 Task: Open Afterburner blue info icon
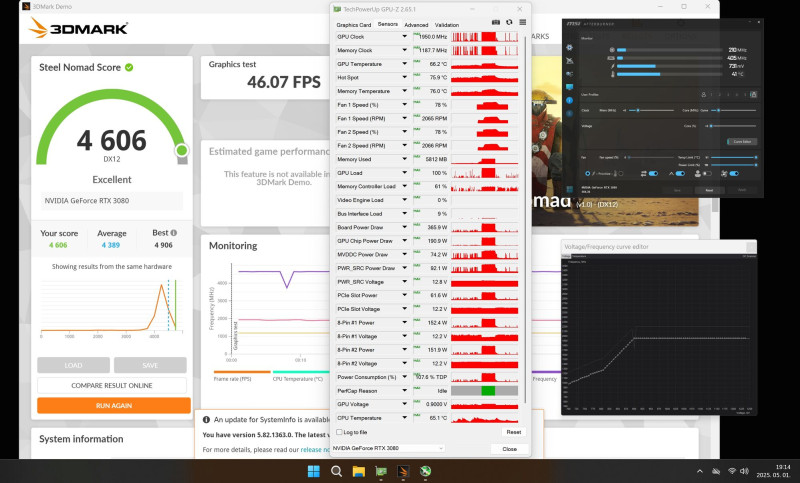pyautogui.click(x=569, y=100)
